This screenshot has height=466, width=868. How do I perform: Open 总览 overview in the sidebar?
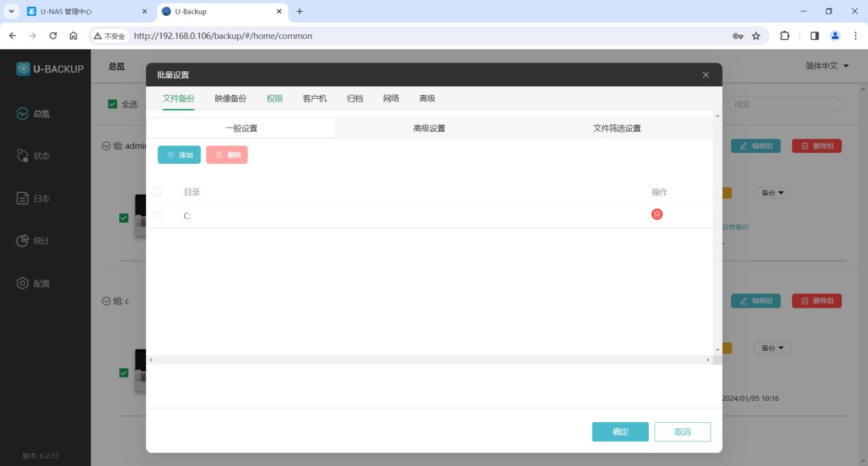tap(34, 114)
